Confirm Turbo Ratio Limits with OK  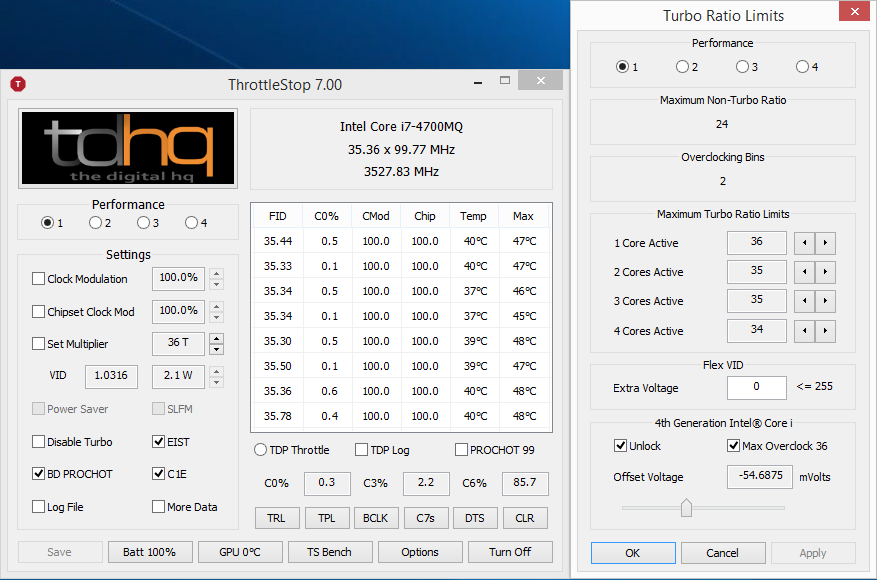633,553
